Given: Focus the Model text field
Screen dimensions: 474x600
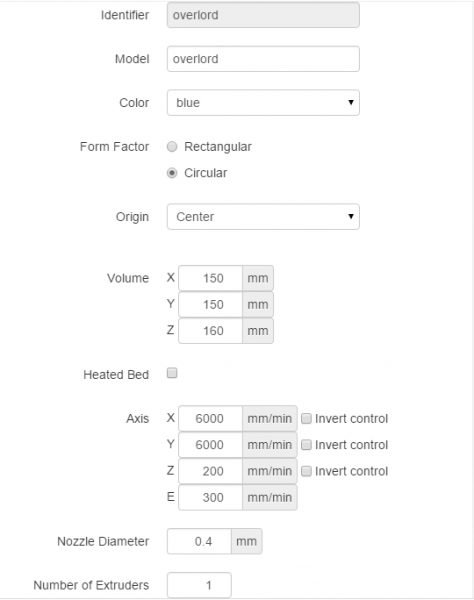Looking at the screenshot, I should tap(263, 59).
